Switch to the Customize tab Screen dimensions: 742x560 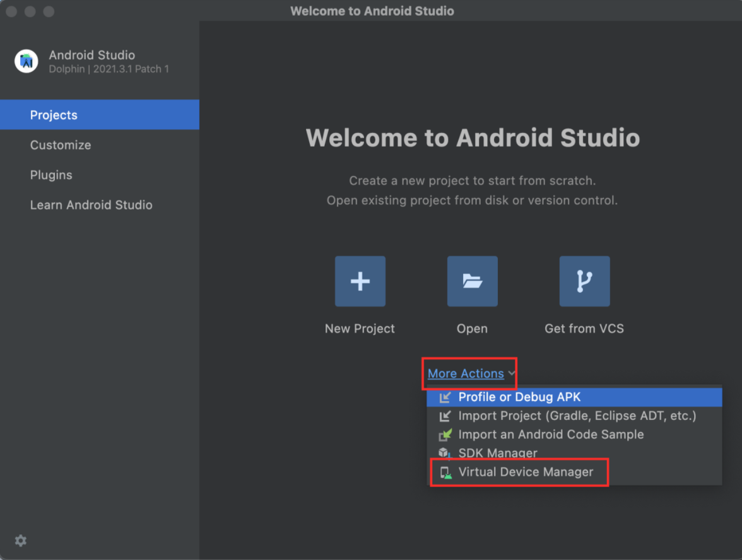point(100,145)
